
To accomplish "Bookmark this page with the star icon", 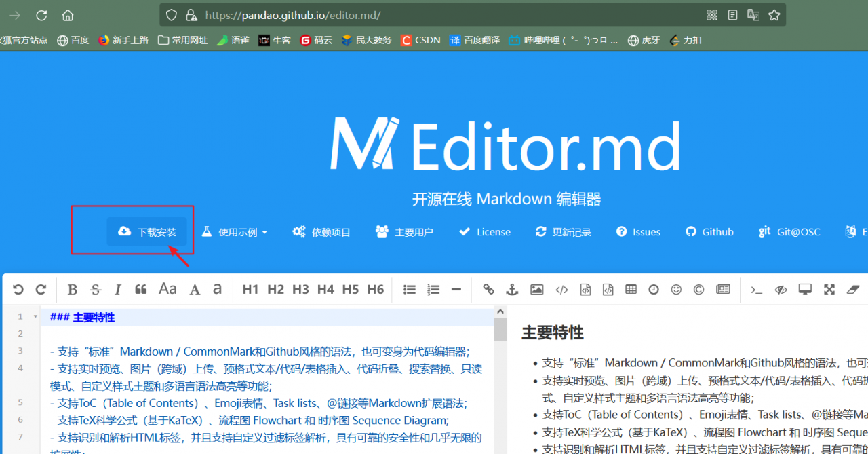I will click(x=774, y=15).
